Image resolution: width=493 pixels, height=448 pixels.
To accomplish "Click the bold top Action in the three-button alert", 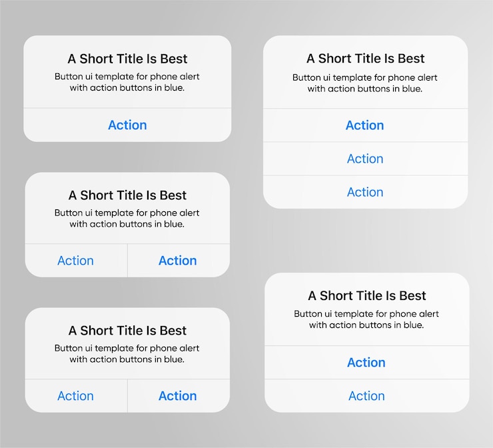I will pyautogui.click(x=365, y=125).
